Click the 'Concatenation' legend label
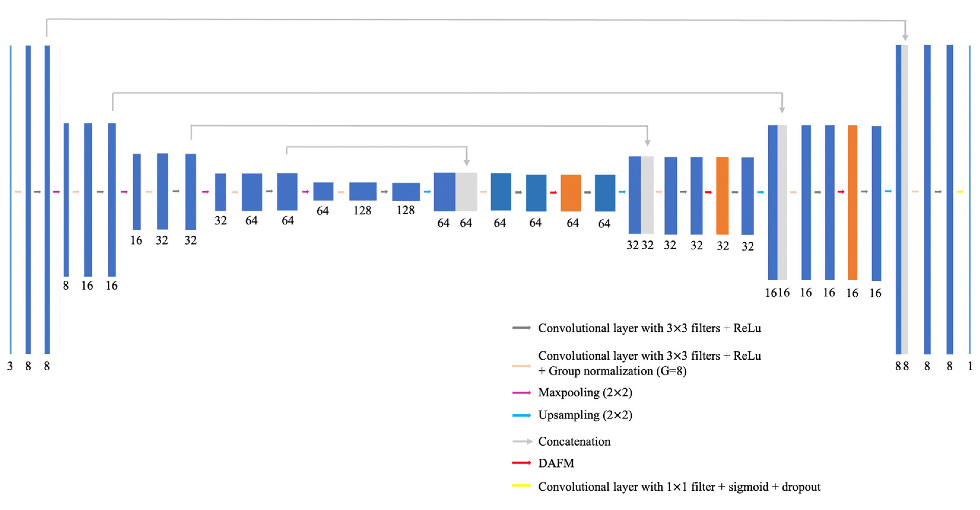 [574, 442]
